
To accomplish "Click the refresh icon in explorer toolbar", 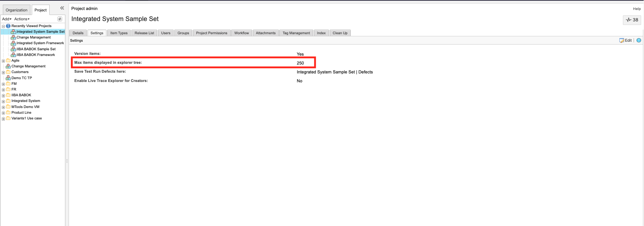I will [x=60, y=19].
